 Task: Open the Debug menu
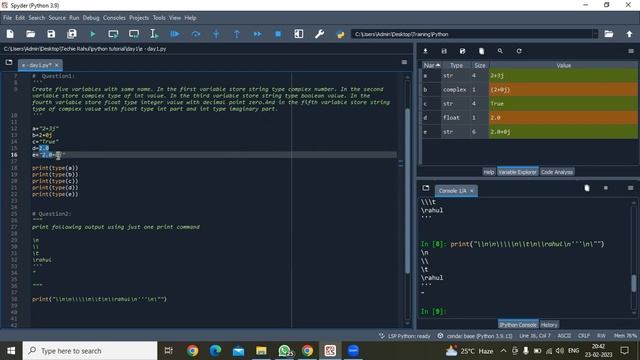91,18
